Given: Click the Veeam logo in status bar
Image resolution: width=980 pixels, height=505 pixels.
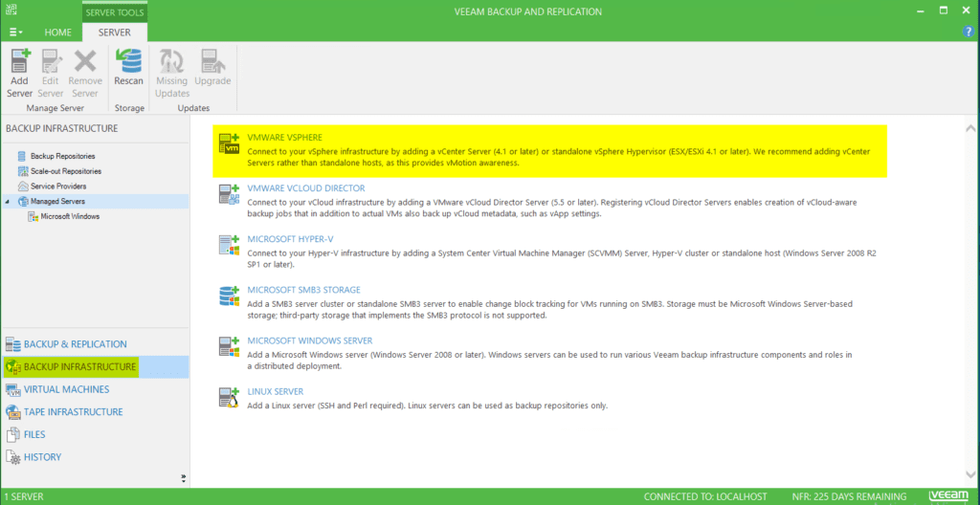Looking at the screenshot, I should 950,496.
